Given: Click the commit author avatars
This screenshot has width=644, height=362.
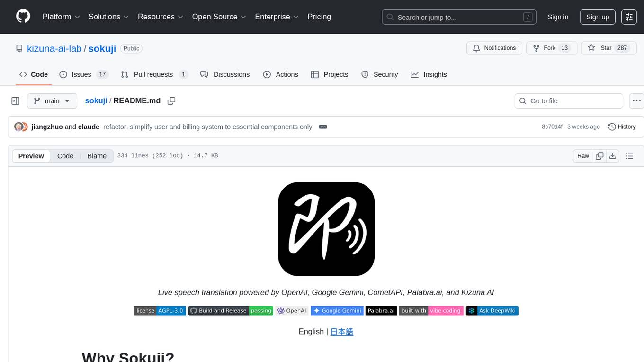Looking at the screenshot, I should (x=21, y=127).
